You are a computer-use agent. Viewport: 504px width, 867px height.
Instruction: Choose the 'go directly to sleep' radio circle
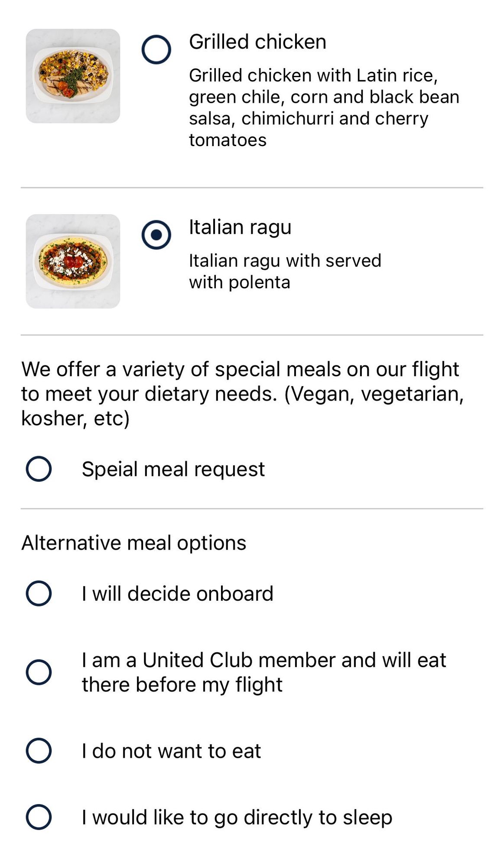click(x=39, y=817)
